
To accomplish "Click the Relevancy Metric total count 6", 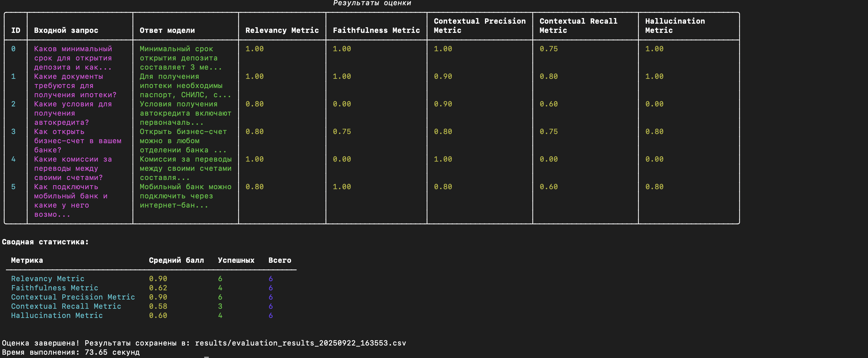I will 271,279.
